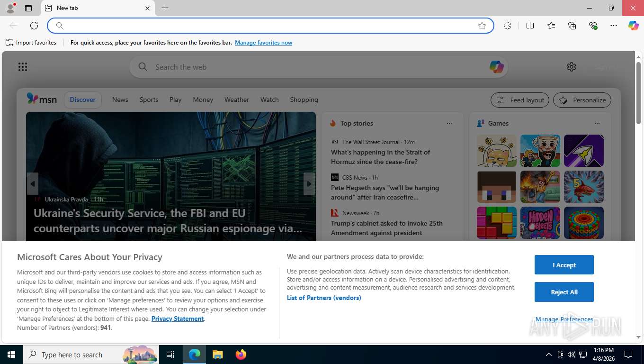Select the Discover tab
644x364 pixels.
(x=83, y=100)
